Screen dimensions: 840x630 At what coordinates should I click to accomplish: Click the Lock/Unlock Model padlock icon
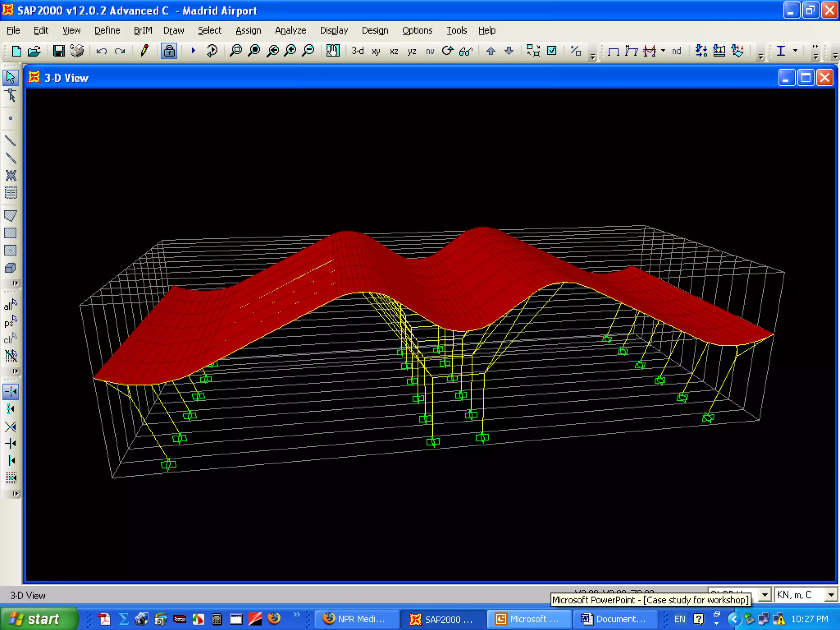[169, 51]
